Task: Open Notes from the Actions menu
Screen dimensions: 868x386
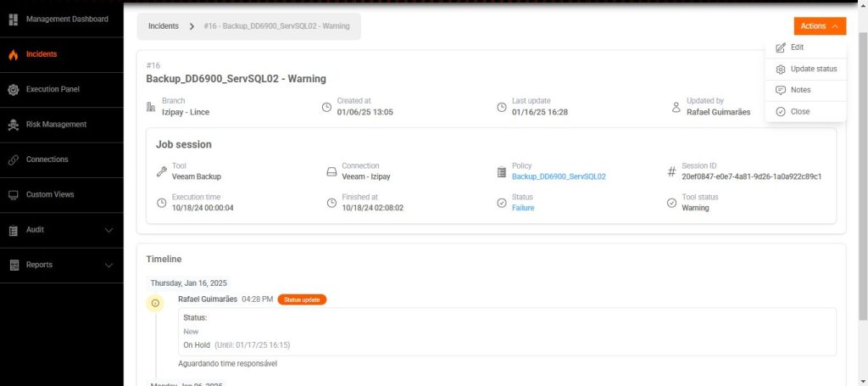Action: point(800,90)
